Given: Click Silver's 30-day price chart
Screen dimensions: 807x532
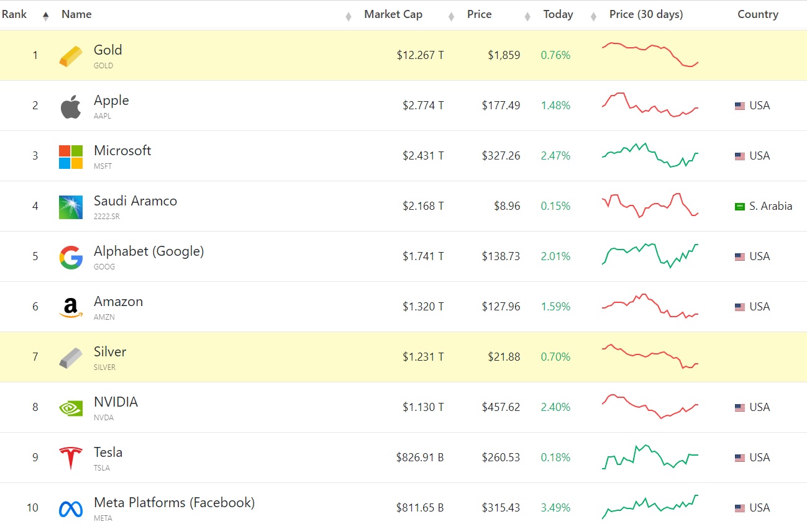Looking at the screenshot, I should 650,356.
